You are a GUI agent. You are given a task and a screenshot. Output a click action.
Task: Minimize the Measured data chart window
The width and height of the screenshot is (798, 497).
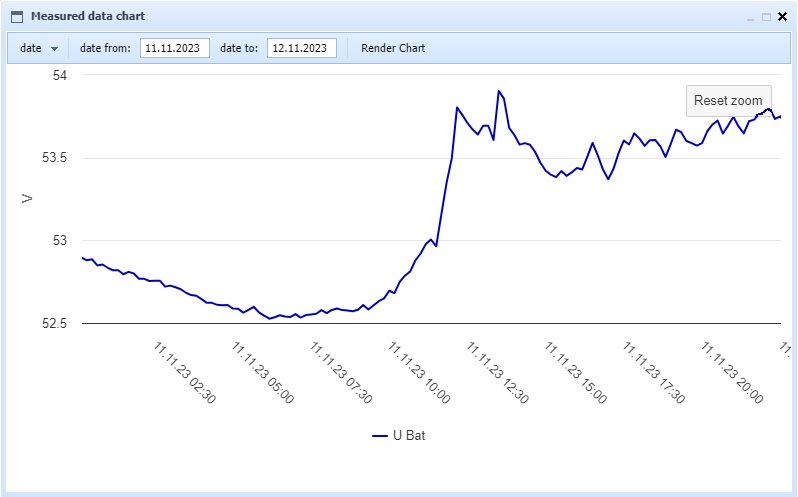pos(750,17)
